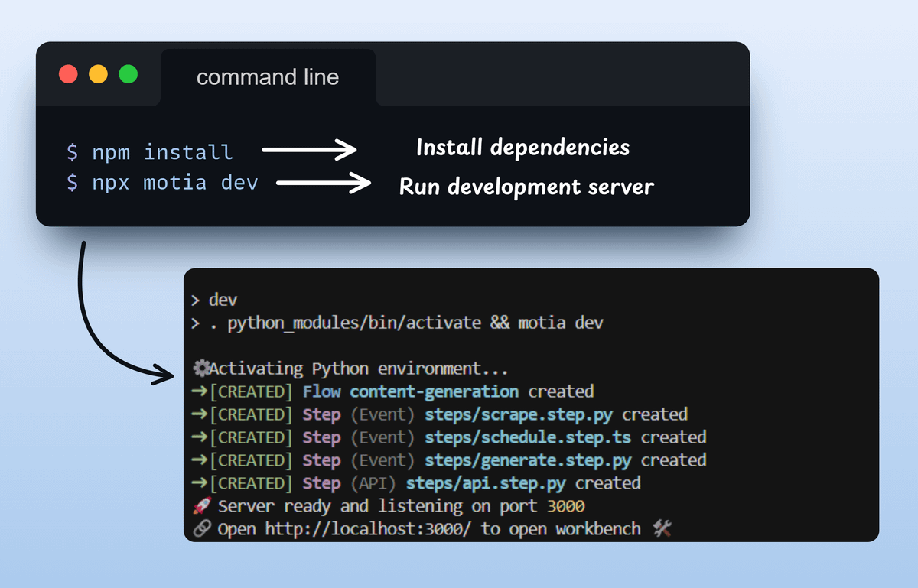Click "Server ready and listening on port" text
The height and width of the screenshot is (588, 918).
[379, 506]
